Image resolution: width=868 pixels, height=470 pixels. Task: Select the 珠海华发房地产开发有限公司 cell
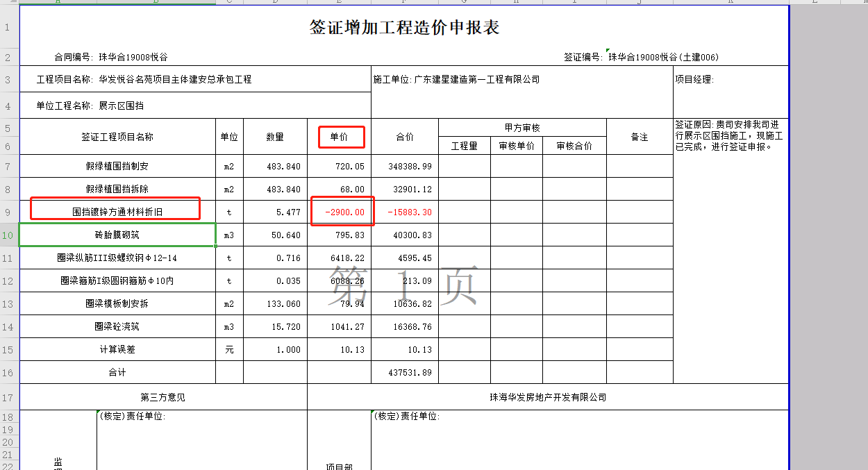(x=548, y=397)
